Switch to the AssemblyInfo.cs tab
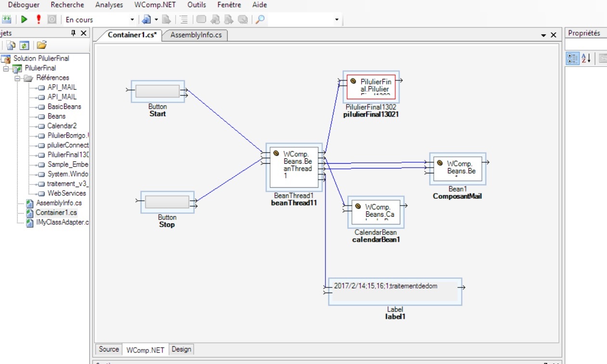Image resolution: width=607 pixels, height=364 pixels. 196,35
